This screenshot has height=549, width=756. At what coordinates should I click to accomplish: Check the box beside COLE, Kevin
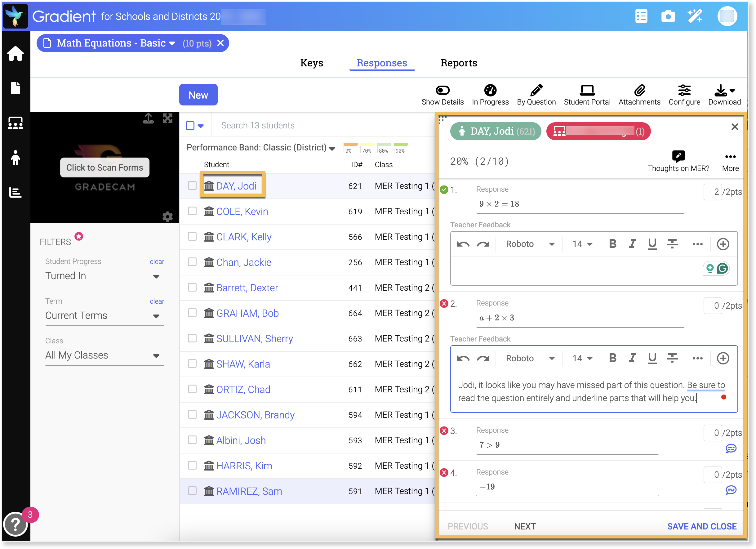point(192,211)
